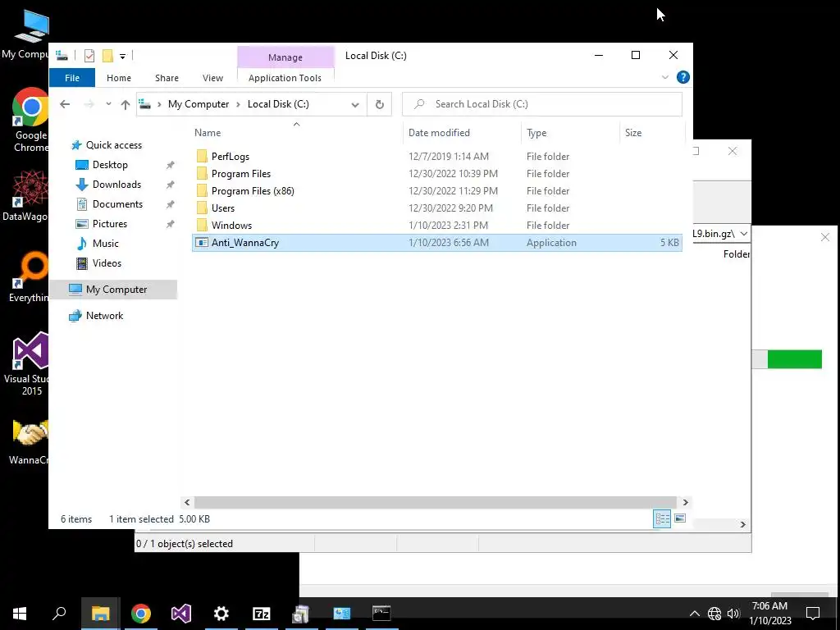
Task: Click the Chrome taskbar icon
Action: [x=141, y=614]
